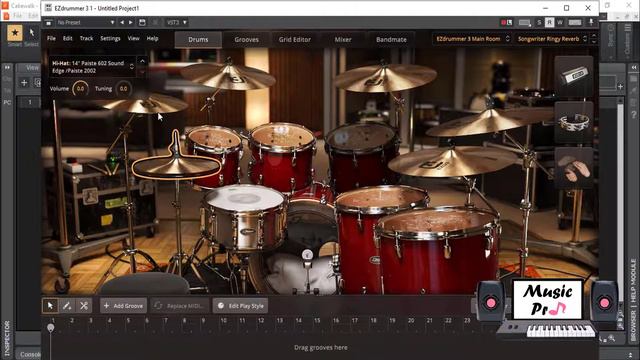Click the plugin window menu icon

49,22
